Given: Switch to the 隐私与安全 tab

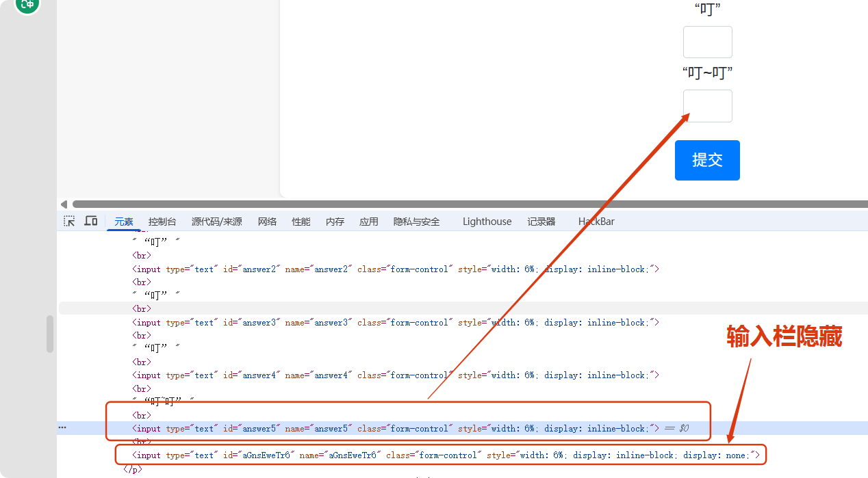Looking at the screenshot, I should pos(416,222).
